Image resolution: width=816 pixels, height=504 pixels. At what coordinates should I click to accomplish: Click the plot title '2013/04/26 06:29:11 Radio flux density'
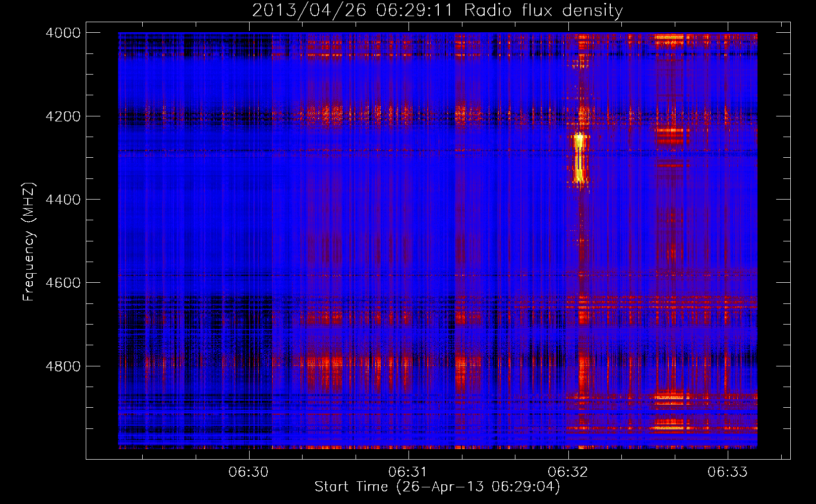[x=437, y=10]
